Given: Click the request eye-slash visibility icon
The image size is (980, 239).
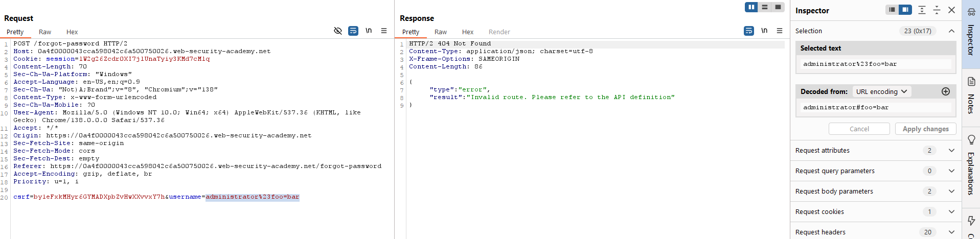Looking at the screenshot, I should click(x=338, y=31).
